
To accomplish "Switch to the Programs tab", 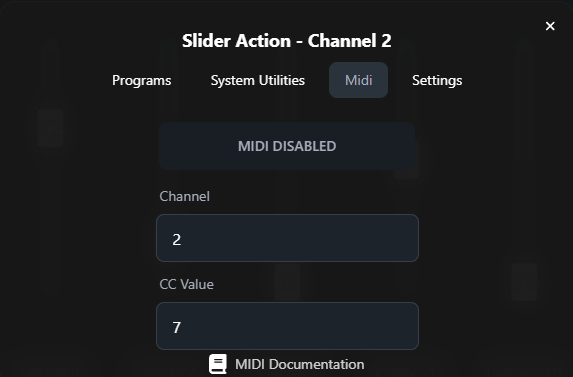I will pyautogui.click(x=141, y=80).
